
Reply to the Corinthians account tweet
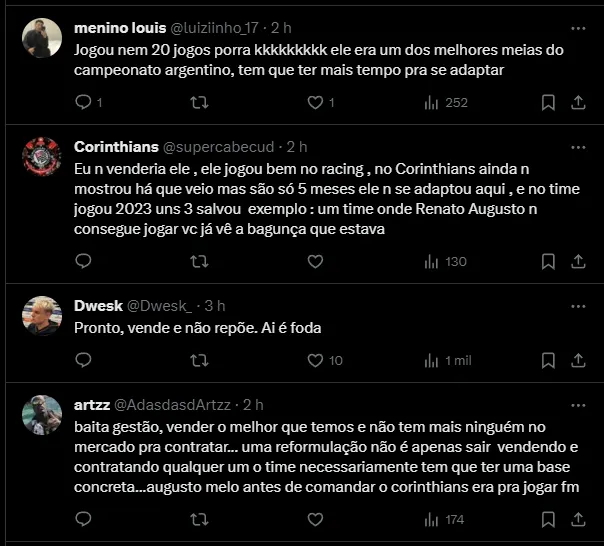click(83, 261)
